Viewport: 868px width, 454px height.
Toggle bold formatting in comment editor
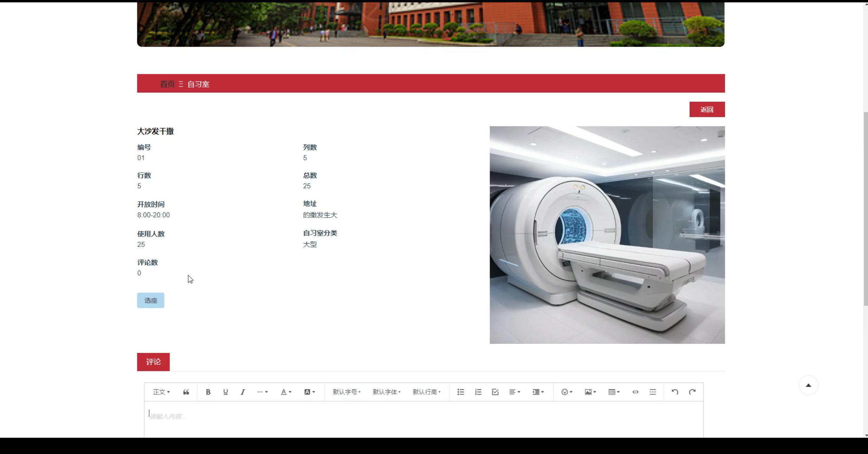coord(208,392)
